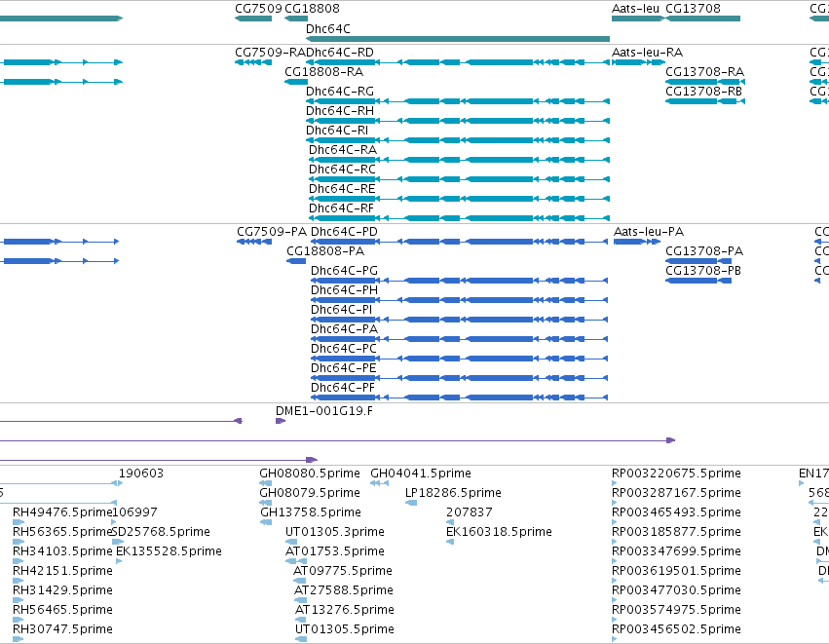Select transcript Dhc64C-RI label
The height and width of the screenshot is (644, 829).
[x=337, y=131]
